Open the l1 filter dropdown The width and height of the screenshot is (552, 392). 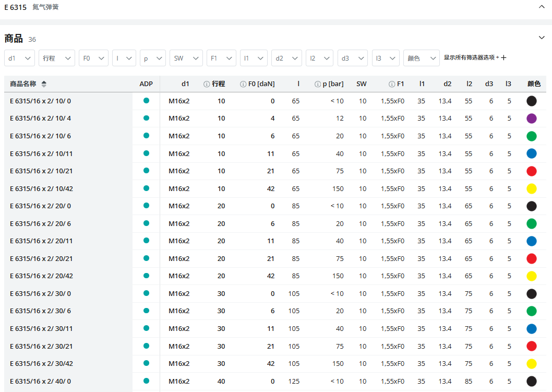(254, 58)
